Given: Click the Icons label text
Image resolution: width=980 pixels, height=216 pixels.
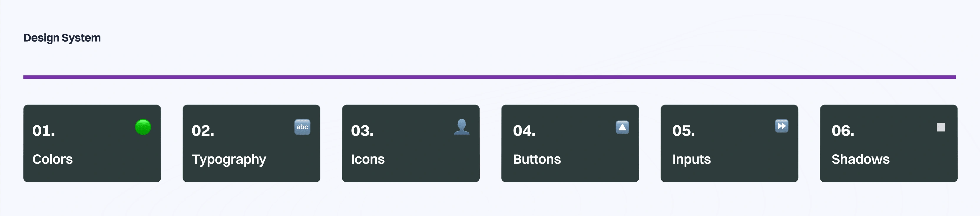Looking at the screenshot, I should point(368,159).
